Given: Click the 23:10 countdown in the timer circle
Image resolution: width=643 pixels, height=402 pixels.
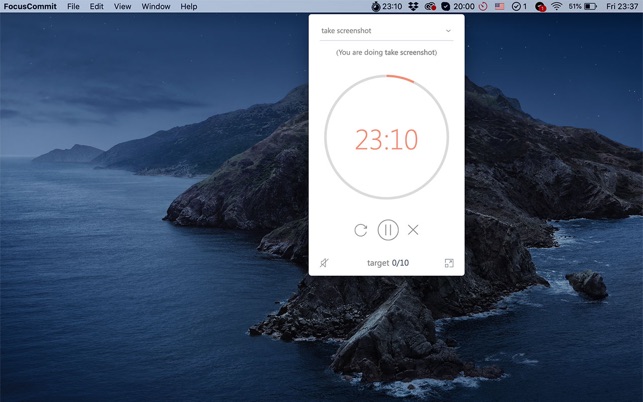Looking at the screenshot, I should [x=386, y=139].
